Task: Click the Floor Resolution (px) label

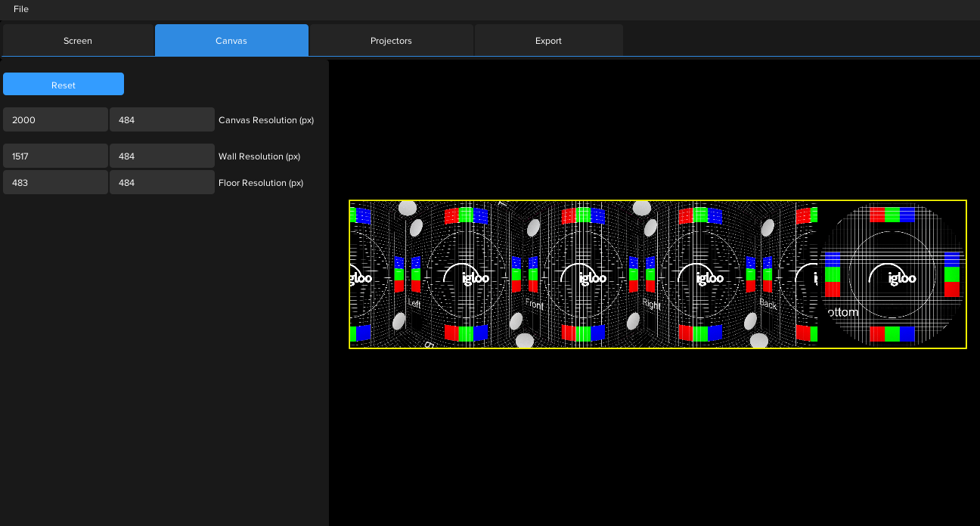Action: coord(261,183)
